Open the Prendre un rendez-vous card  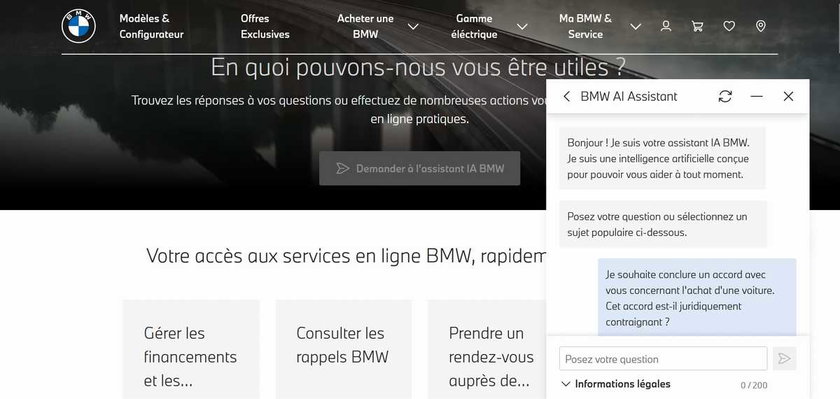[x=488, y=349]
